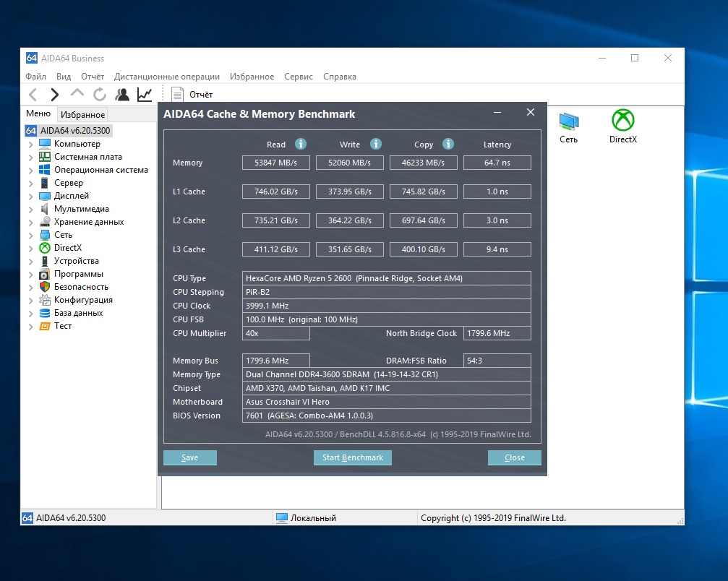Open the Отчёт menu in the menu bar
The height and width of the screenshot is (581, 728).
click(x=93, y=77)
